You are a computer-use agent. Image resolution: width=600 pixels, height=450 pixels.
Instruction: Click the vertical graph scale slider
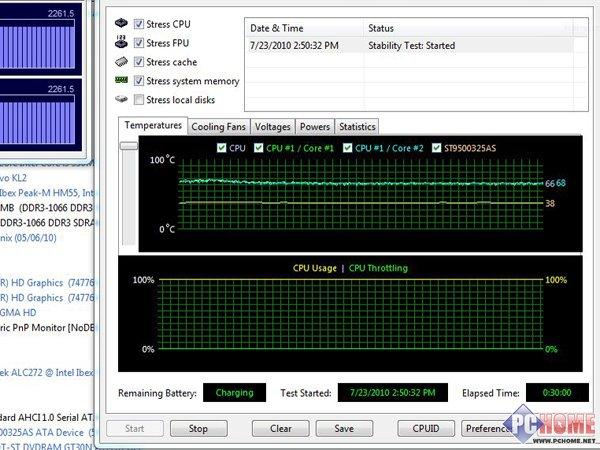127,146
